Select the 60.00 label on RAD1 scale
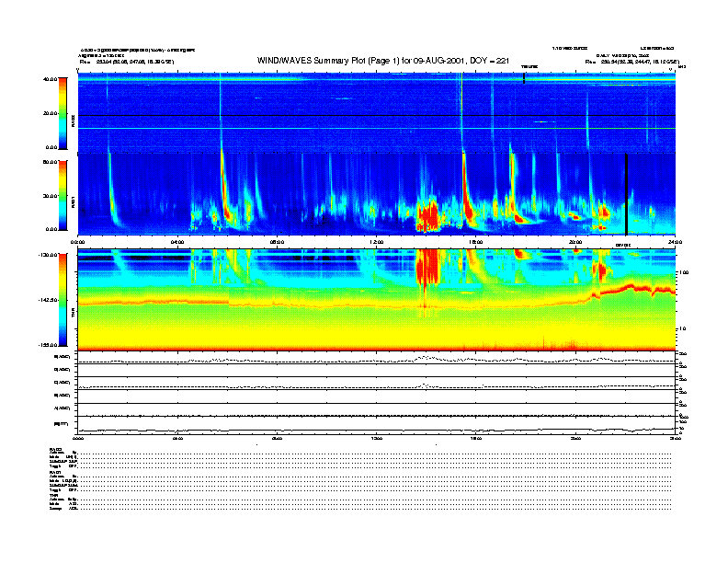Viewport: 728px width, 563px height. (x=51, y=162)
